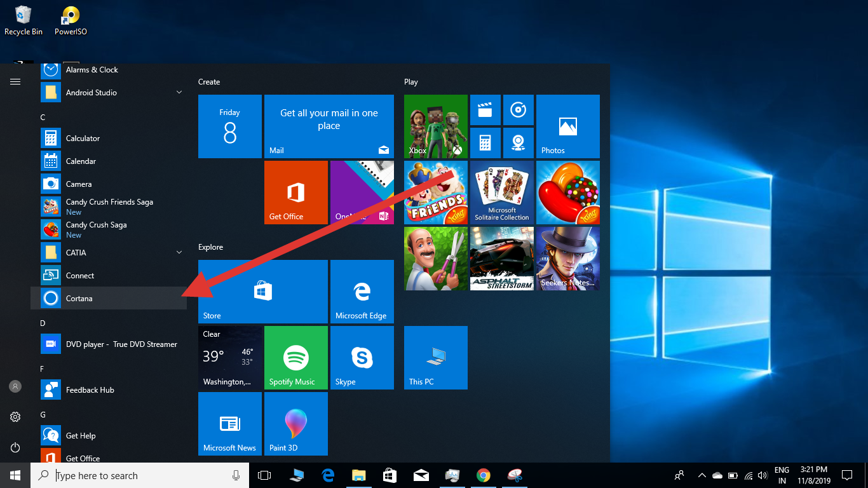The width and height of the screenshot is (868, 488).
Task: Open Get Help from the app list
Action: pos(108,436)
